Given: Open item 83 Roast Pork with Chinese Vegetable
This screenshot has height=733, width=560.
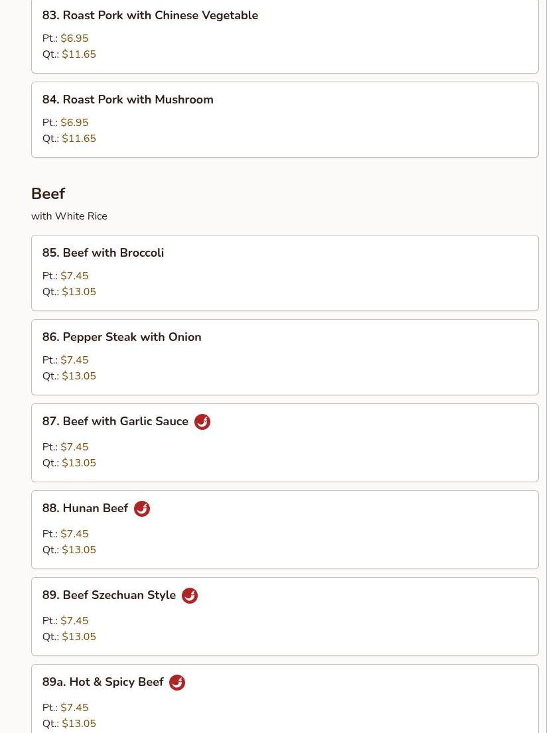Looking at the screenshot, I should [150, 15].
